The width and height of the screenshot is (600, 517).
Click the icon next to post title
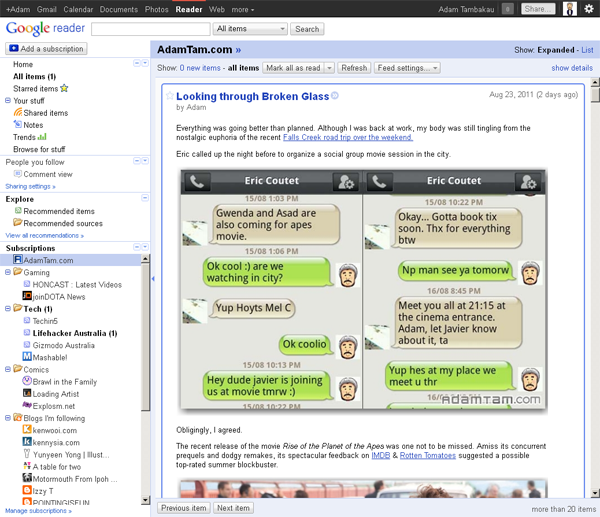click(335, 96)
